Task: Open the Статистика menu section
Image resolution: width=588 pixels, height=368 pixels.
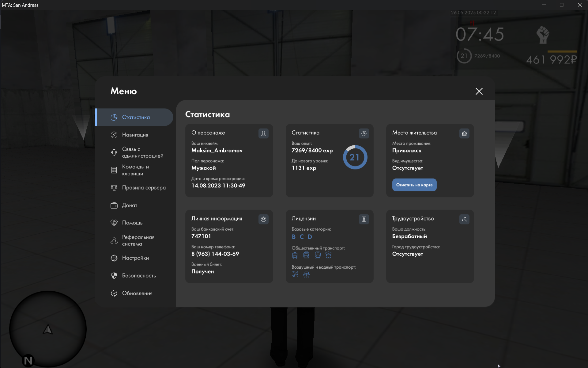Action: (134, 117)
